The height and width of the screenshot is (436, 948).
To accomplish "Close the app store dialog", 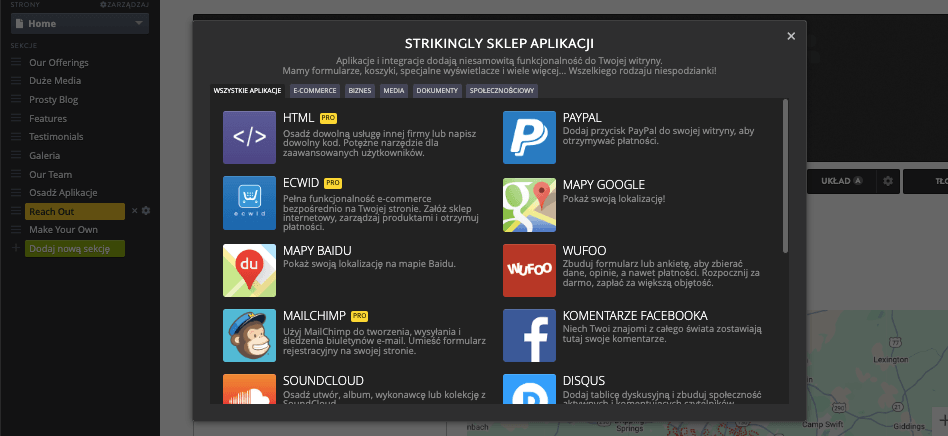I will point(791,36).
